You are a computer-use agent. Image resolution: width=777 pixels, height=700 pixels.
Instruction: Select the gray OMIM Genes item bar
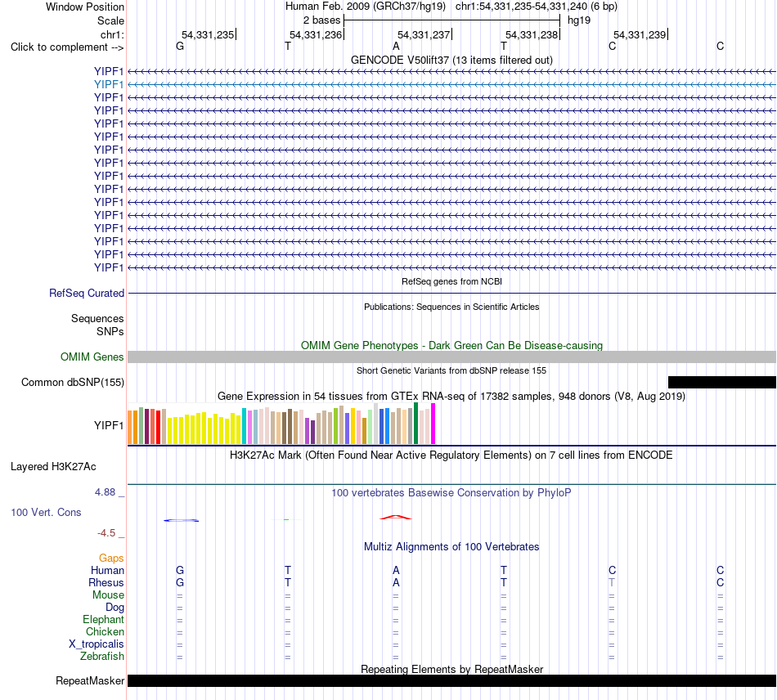click(451, 357)
